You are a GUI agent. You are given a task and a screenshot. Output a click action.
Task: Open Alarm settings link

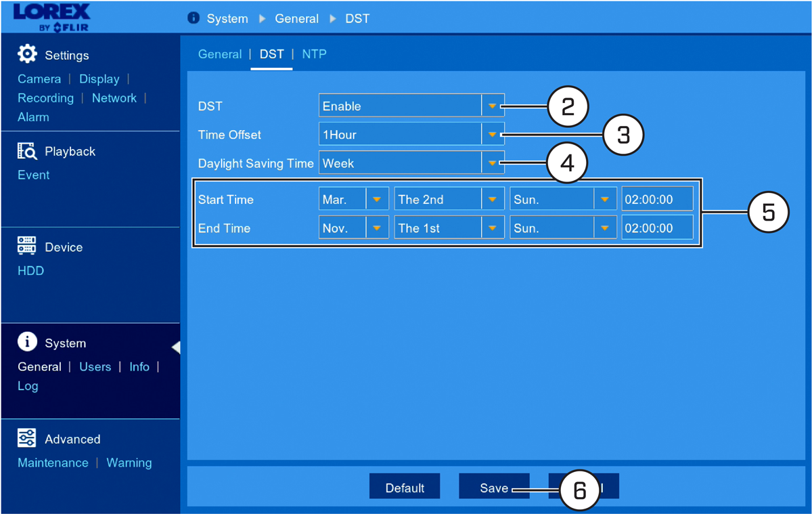point(33,117)
